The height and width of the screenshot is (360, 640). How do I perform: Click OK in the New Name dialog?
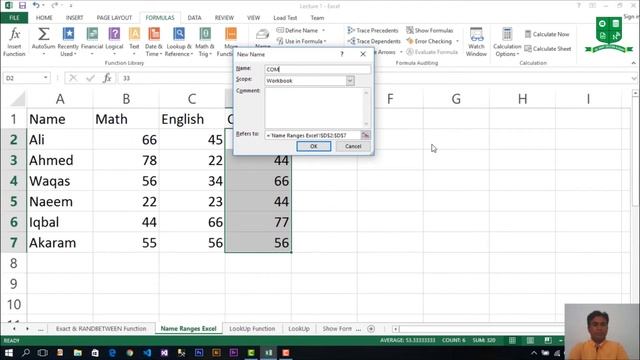pos(313,146)
